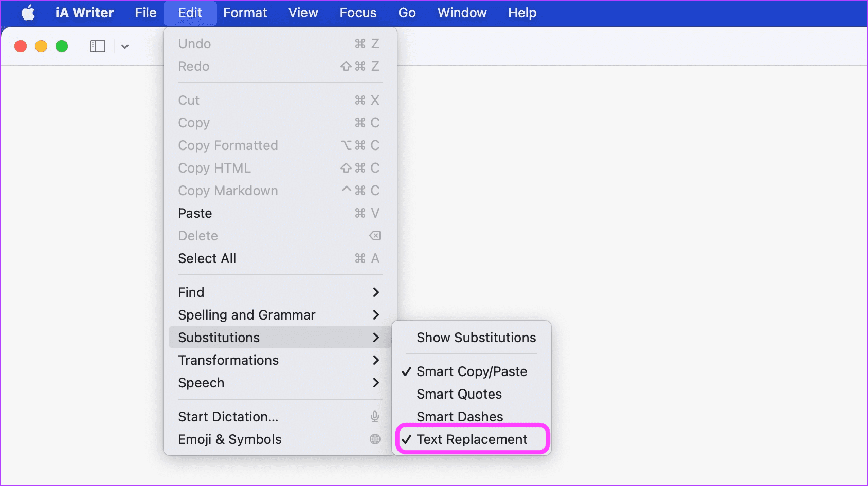The image size is (868, 486).
Task: Open the Focus menu
Action: pyautogui.click(x=358, y=13)
